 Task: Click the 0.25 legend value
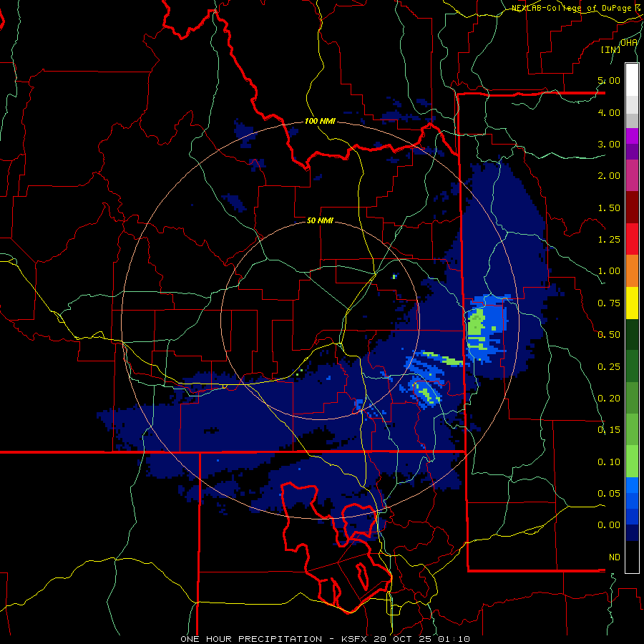click(609, 367)
